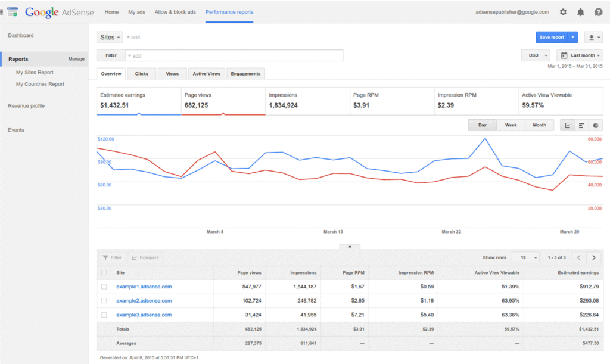Click the help question mark icon

(598, 12)
